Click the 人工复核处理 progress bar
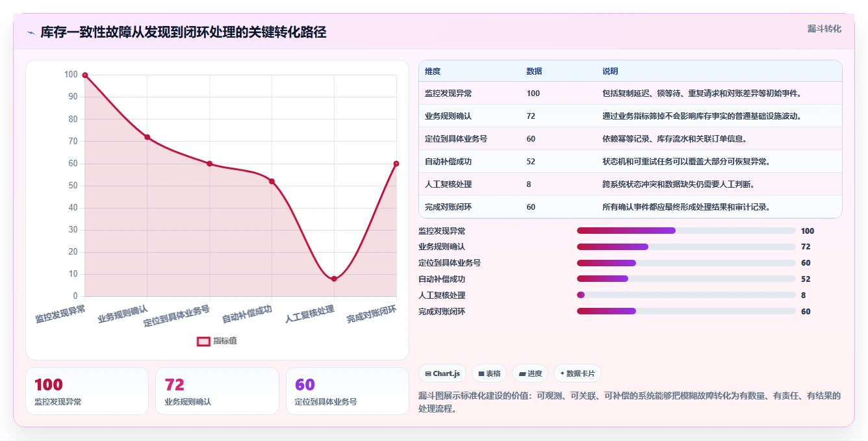 tap(686, 295)
